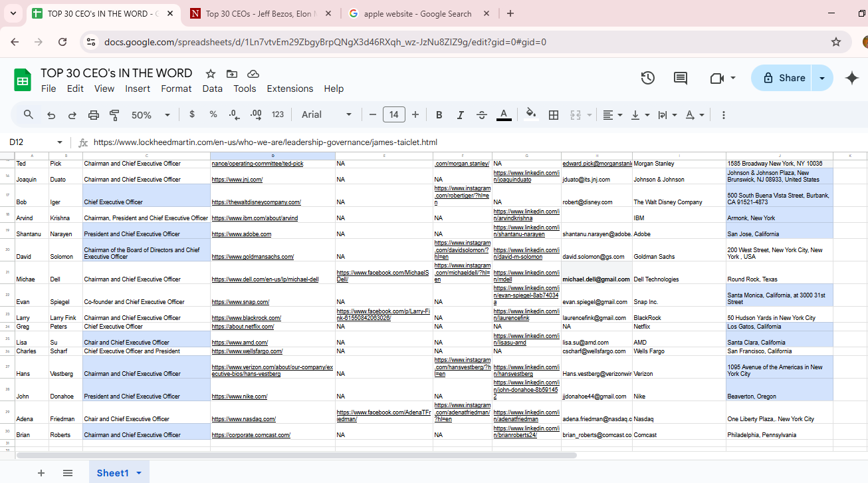Open the Extensions menu
The image size is (868, 483).
pos(290,88)
